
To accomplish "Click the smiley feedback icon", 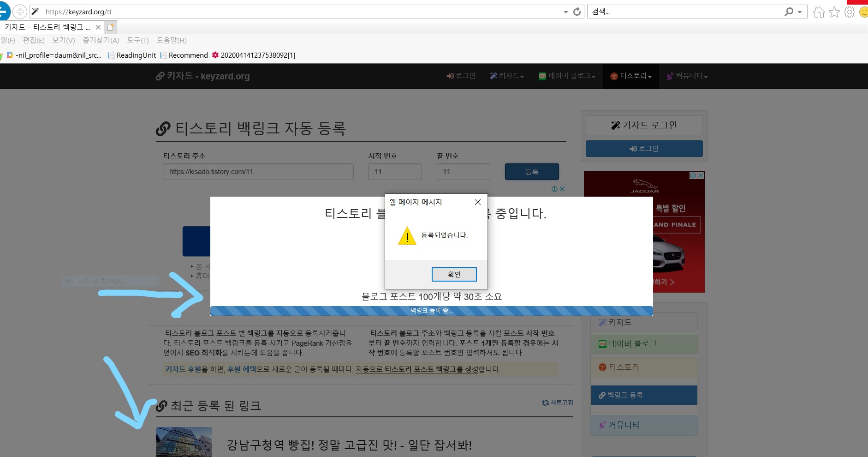I will 864,12.
